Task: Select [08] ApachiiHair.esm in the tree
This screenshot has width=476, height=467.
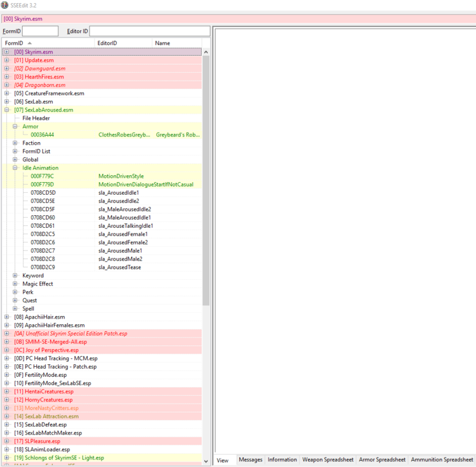Action: point(102,317)
